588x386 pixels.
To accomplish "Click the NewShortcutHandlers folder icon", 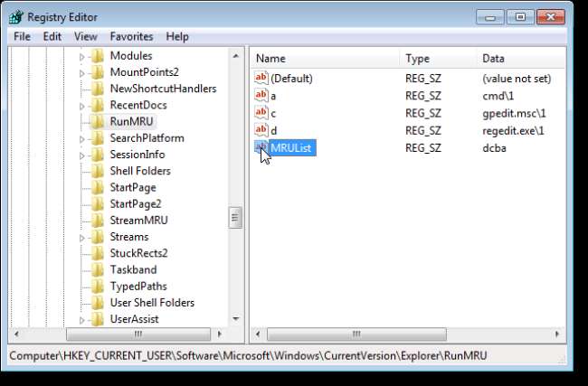I will click(x=98, y=89).
